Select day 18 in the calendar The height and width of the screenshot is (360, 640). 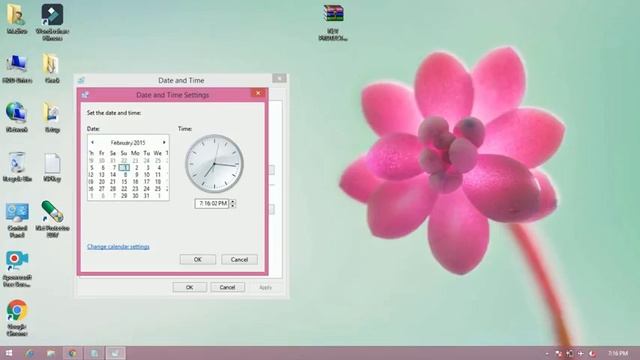158,182
